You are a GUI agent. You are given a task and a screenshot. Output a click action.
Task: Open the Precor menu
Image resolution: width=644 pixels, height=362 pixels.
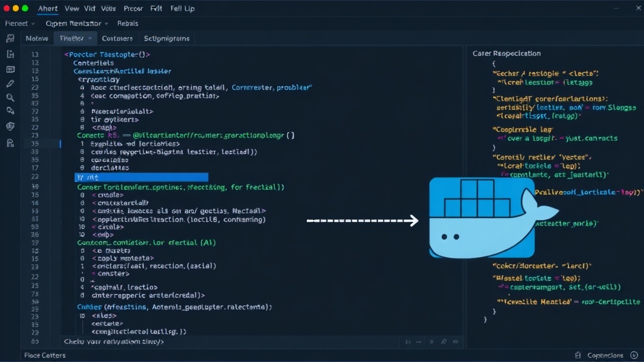click(133, 8)
